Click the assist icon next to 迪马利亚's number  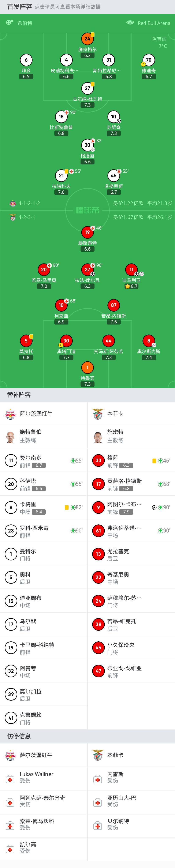click(x=142, y=274)
